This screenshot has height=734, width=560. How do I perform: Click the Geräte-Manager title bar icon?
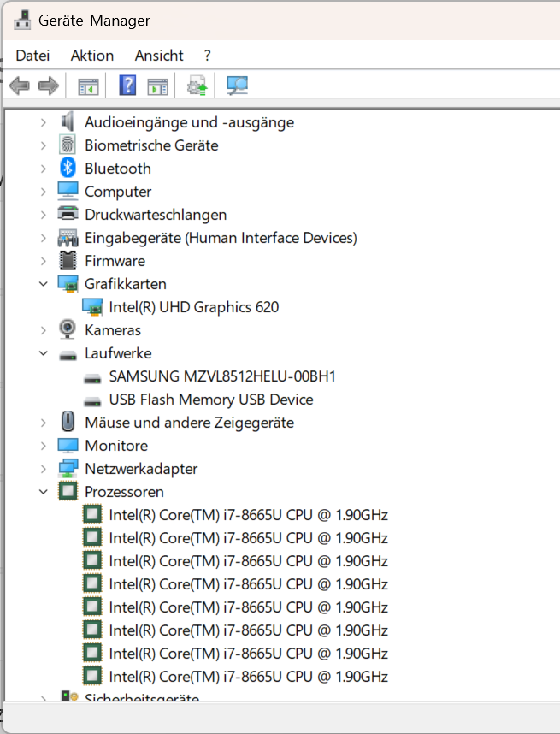[x=22, y=21]
